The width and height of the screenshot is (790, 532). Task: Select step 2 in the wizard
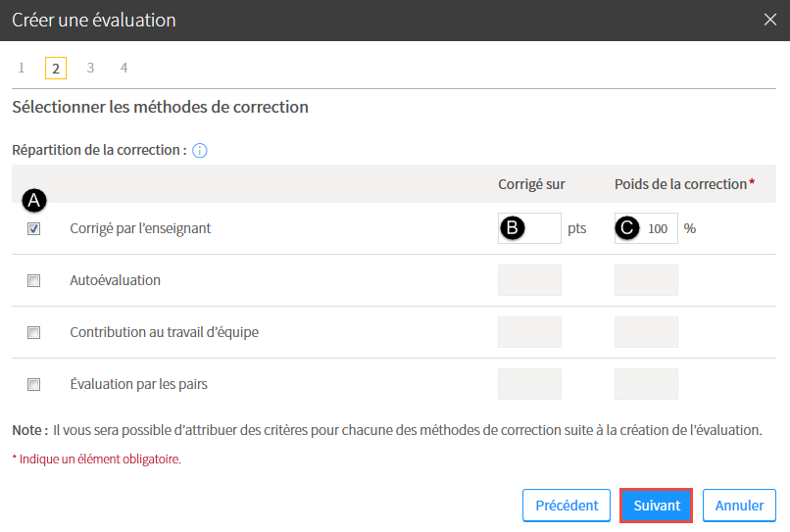(x=56, y=68)
